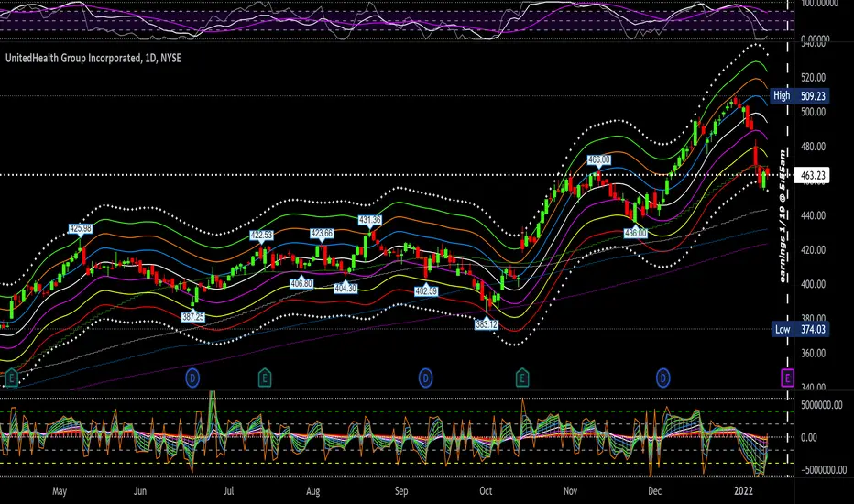
Task: Click the 422.53 pivot label
Action: pos(261,235)
